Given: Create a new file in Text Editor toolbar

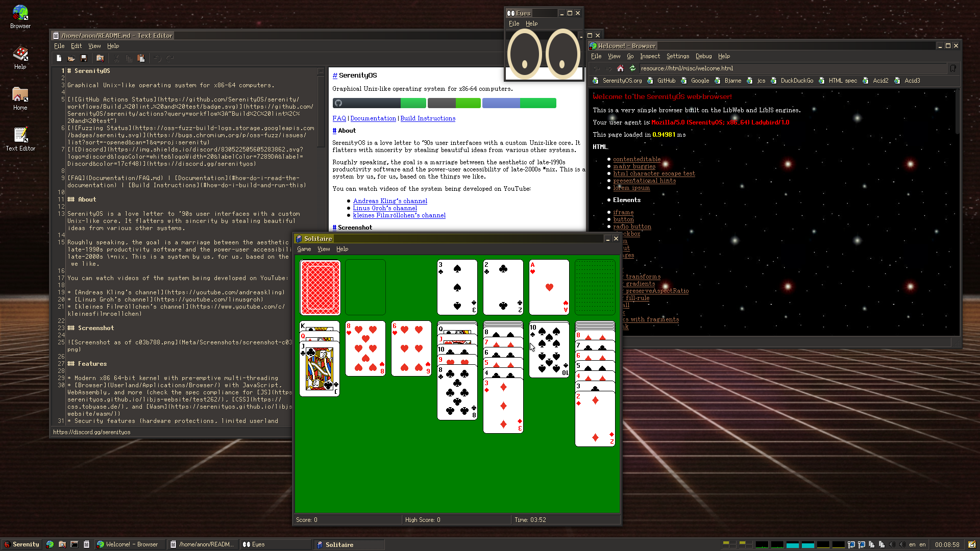Looking at the screenshot, I should click(x=59, y=59).
